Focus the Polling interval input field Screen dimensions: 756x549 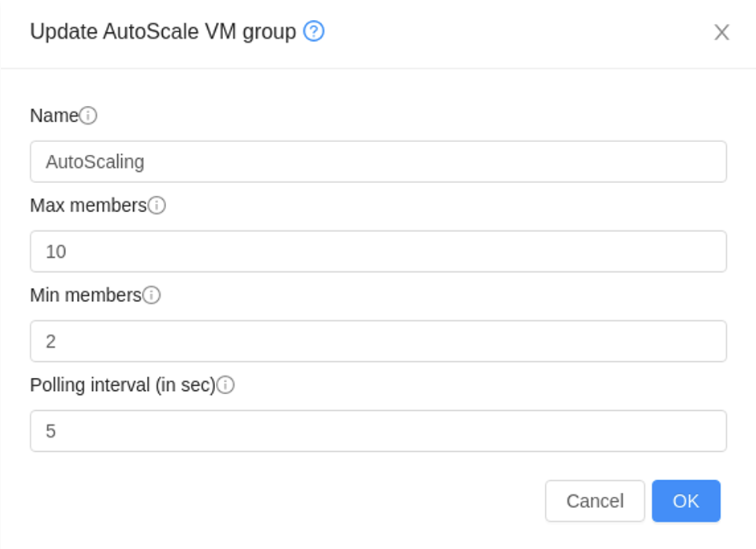[x=379, y=431]
